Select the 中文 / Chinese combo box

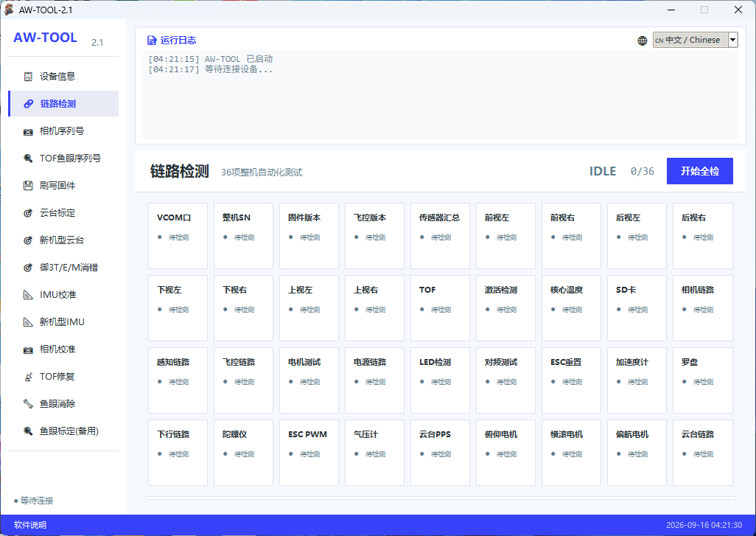pos(696,40)
